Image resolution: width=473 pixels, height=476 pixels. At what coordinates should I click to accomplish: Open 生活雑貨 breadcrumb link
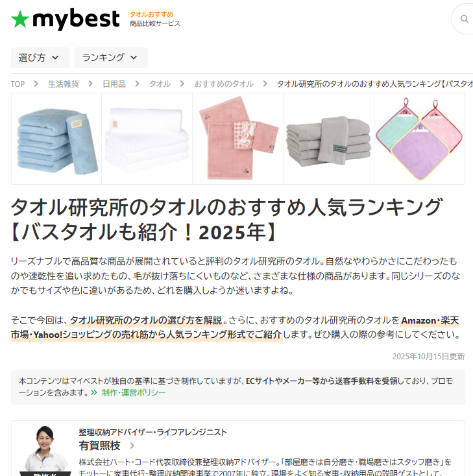(x=64, y=84)
